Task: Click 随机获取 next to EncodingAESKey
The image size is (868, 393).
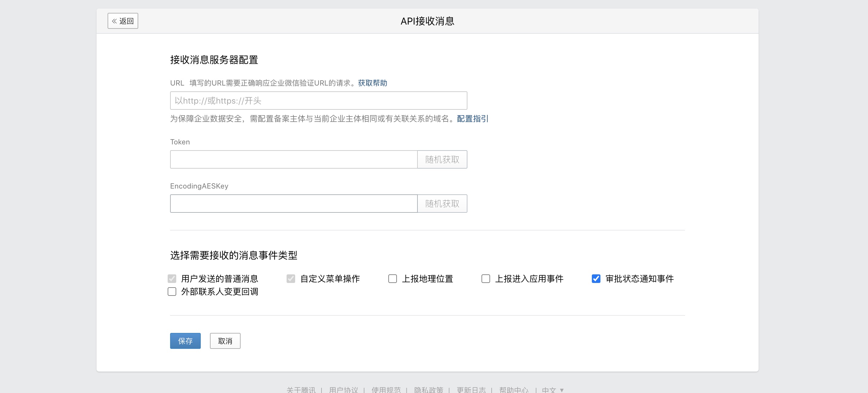Action: [442, 204]
